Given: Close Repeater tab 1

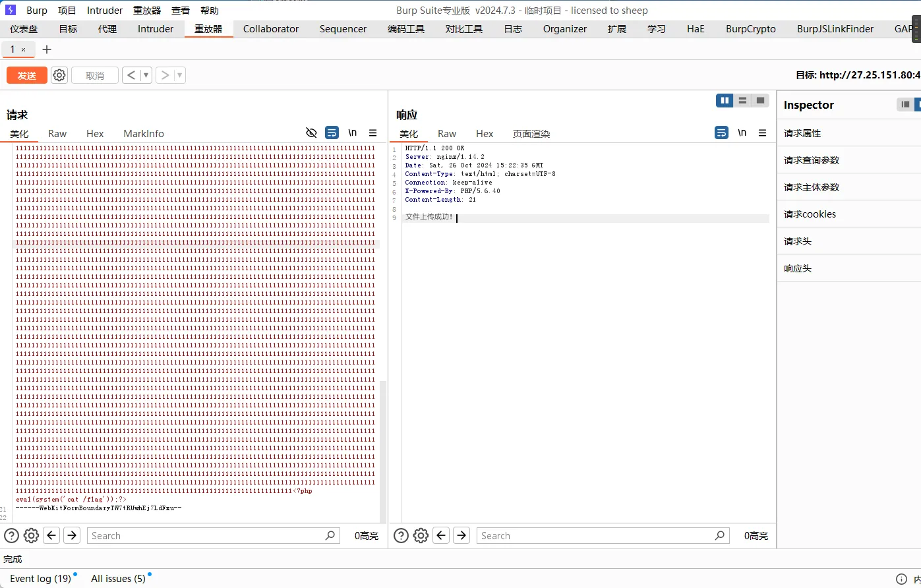Looking at the screenshot, I should pyautogui.click(x=23, y=49).
